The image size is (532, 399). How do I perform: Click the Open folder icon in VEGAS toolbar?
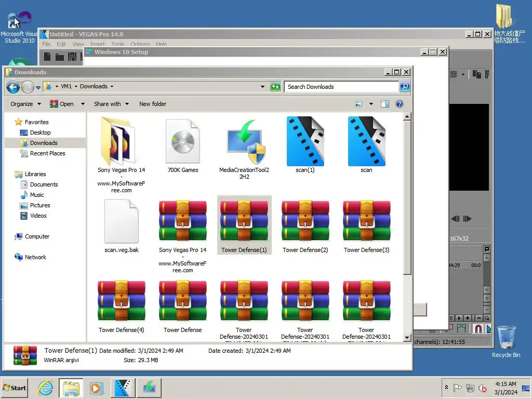pyautogui.click(x=60, y=57)
